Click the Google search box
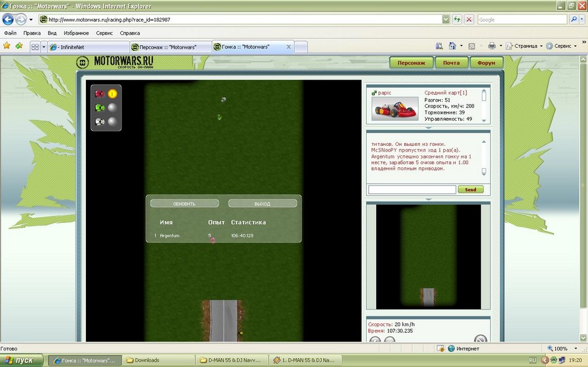 [522, 20]
